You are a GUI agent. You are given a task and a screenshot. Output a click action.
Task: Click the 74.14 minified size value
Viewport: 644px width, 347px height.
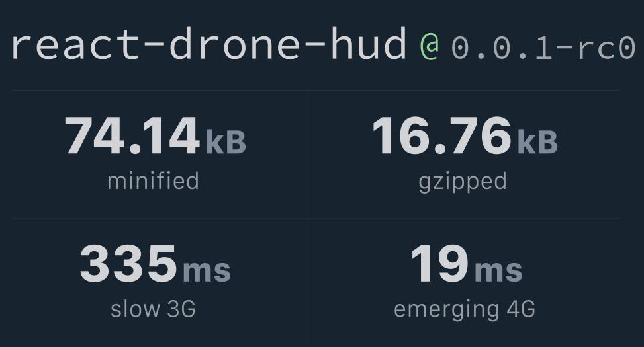coord(132,135)
